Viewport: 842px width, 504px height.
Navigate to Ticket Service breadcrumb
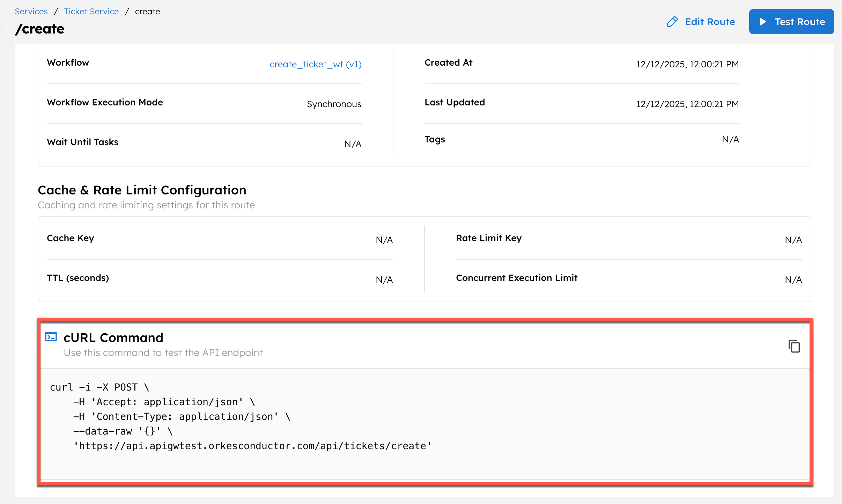(91, 12)
